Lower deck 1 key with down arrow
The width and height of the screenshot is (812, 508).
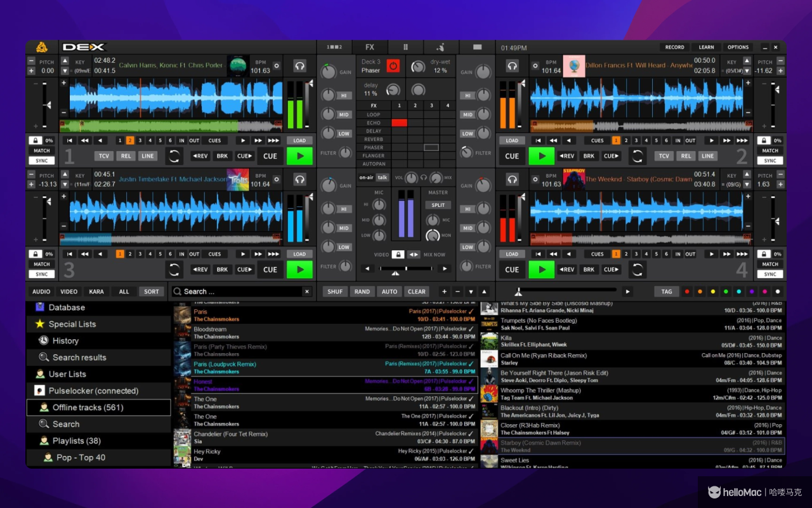tap(65, 71)
